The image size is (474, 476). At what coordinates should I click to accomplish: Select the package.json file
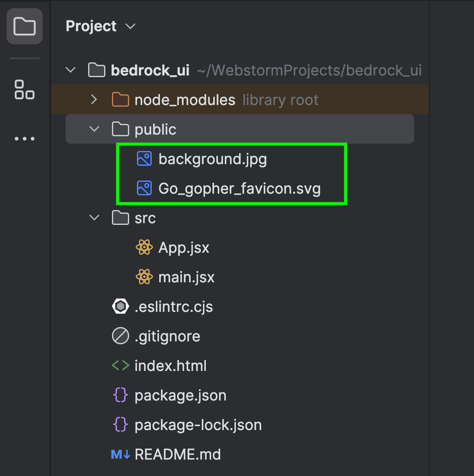(x=180, y=396)
